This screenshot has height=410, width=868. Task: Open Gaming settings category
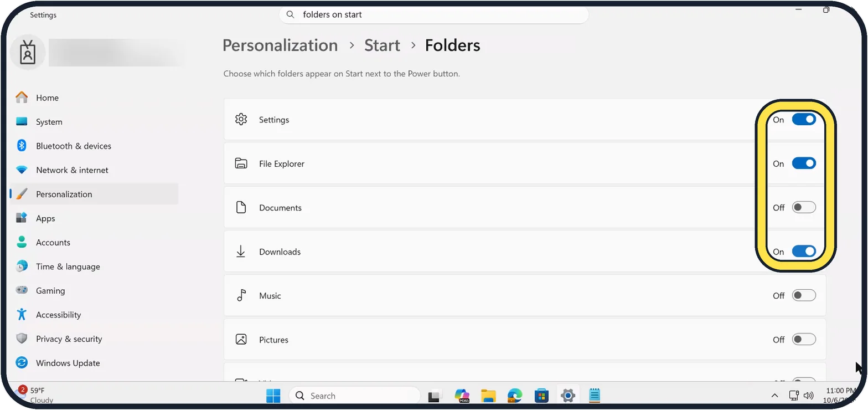pyautogui.click(x=94, y=290)
